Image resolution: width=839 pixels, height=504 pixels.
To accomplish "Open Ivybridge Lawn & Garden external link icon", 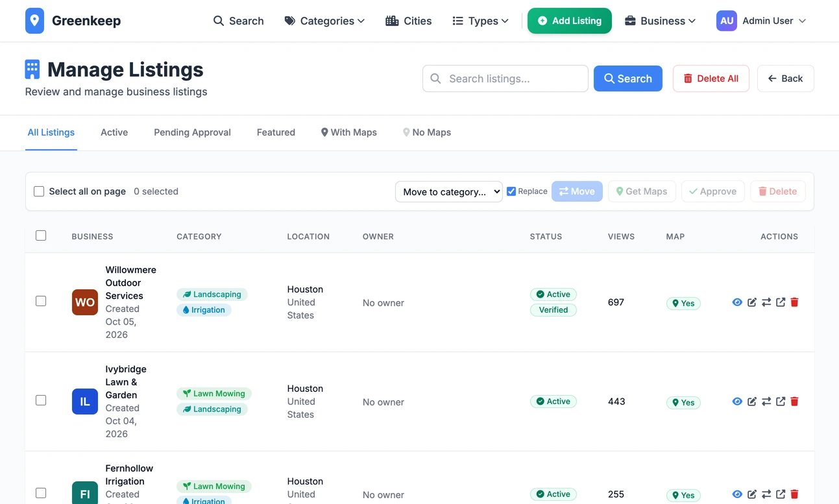I will click(781, 402).
